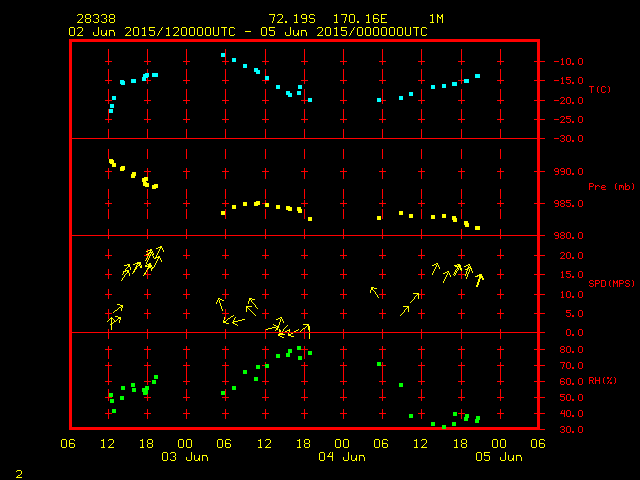Click the 990.0 pressure tick label
Screen dimensions: 640x480
(561, 171)
